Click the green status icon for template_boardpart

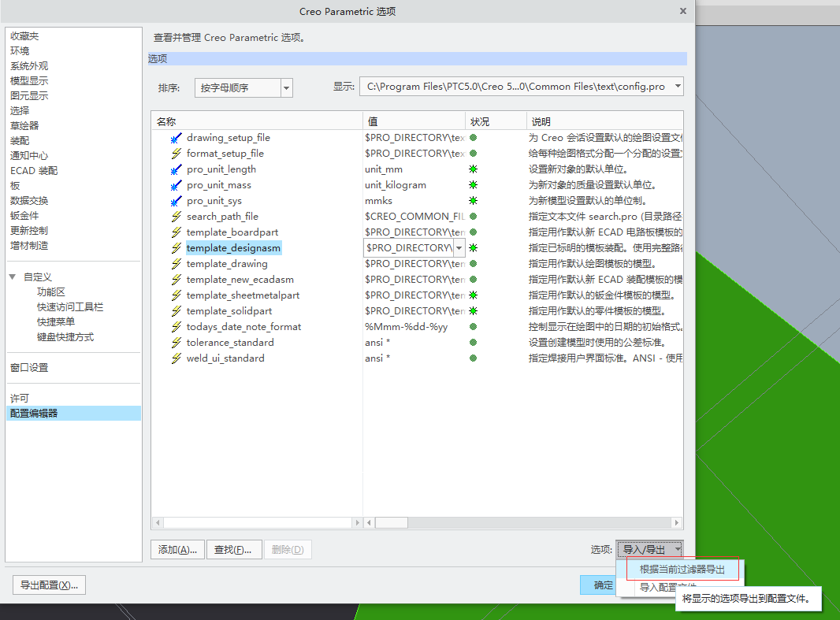473,232
